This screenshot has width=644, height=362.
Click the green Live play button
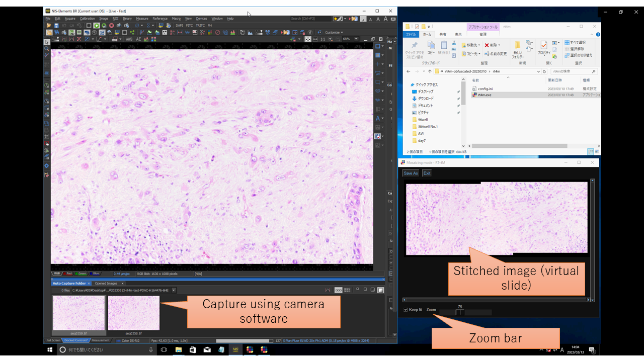(x=97, y=25)
